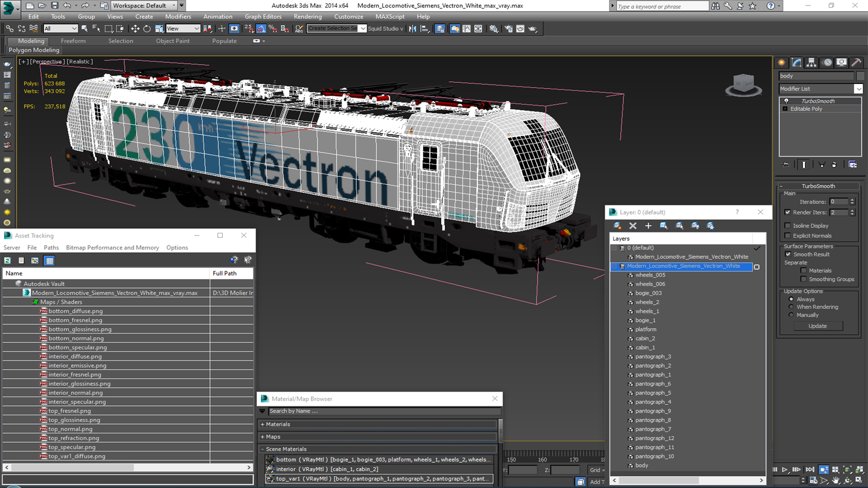The width and height of the screenshot is (868, 488).
Task: Click the Update button
Action: [x=818, y=326]
